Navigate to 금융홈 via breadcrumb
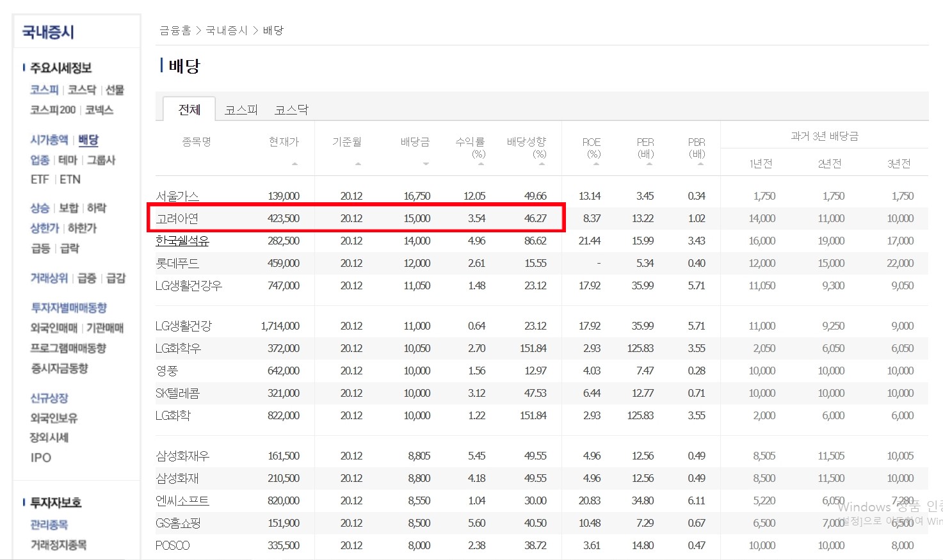The height and width of the screenshot is (560, 943). click(177, 30)
